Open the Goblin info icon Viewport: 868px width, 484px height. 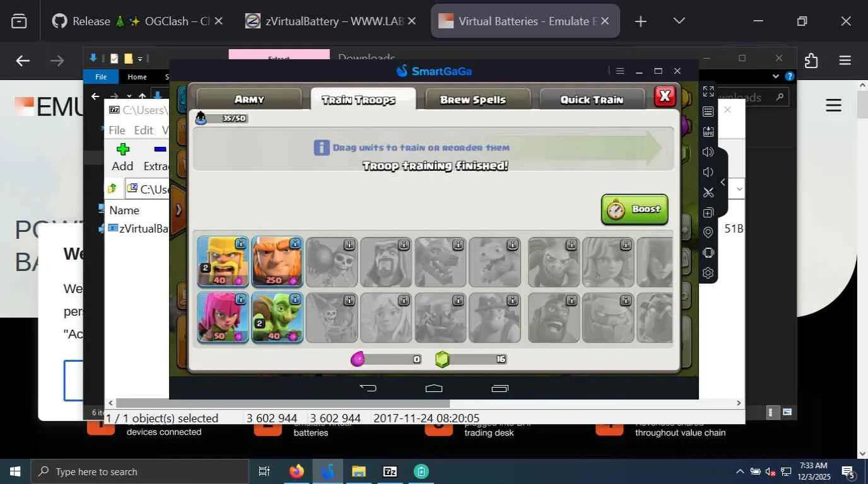click(295, 299)
